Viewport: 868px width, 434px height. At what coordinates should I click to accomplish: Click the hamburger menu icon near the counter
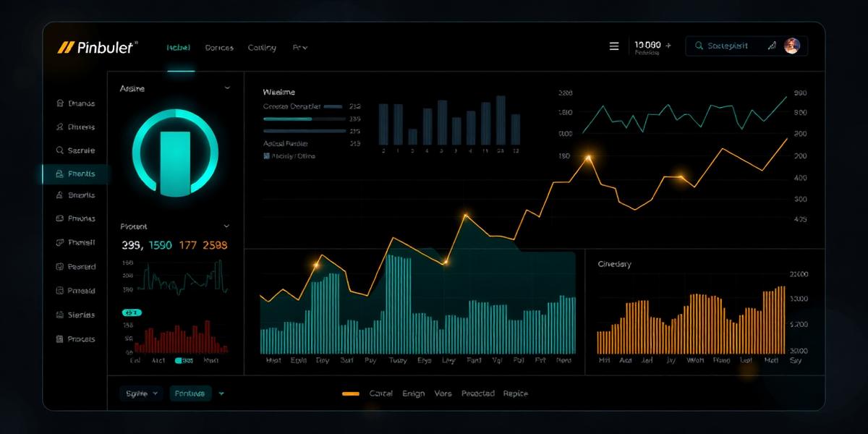pyautogui.click(x=613, y=45)
